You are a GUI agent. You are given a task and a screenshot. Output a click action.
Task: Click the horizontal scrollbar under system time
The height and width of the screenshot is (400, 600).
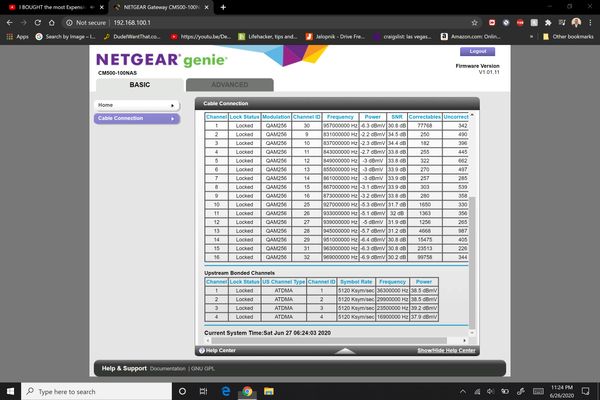pyautogui.click(x=329, y=340)
